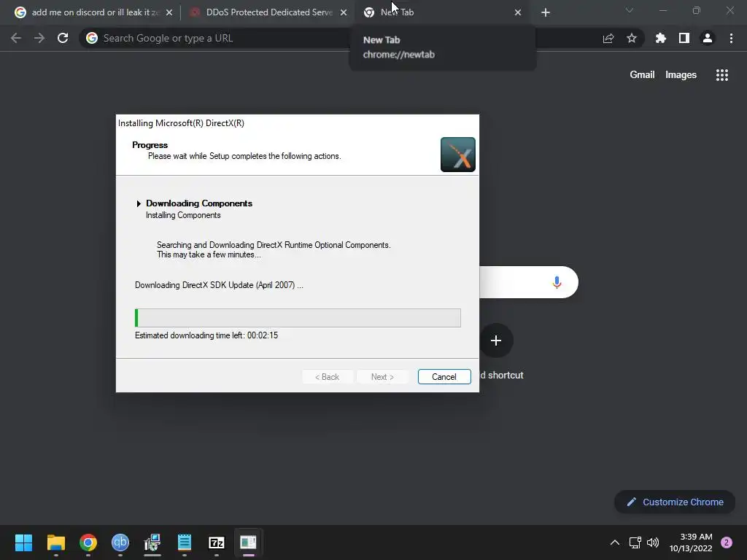The width and height of the screenshot is (747, 560).
Task: Open Chrome's three-dot menu
Action: pos(731,38)
